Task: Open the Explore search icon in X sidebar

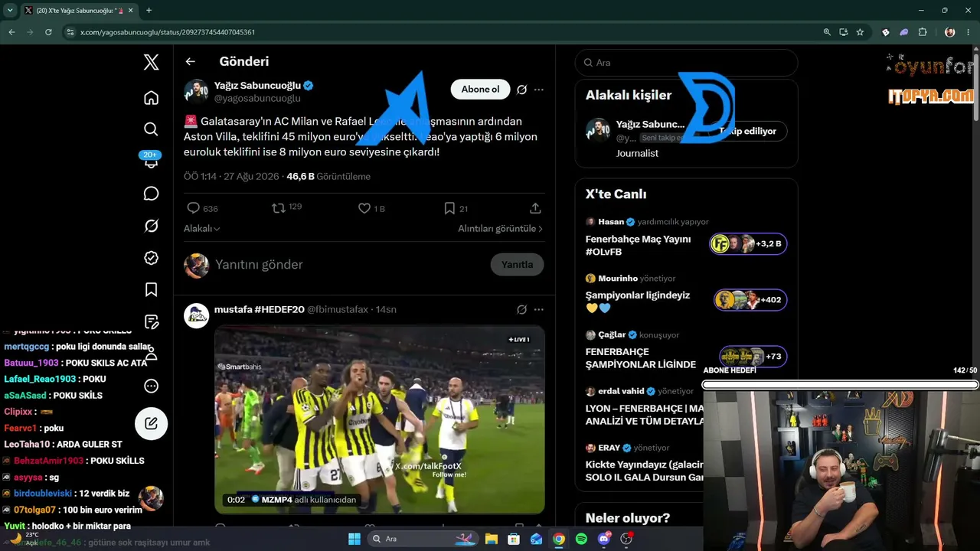Action: pyautogui.click(x=151, y=129)
